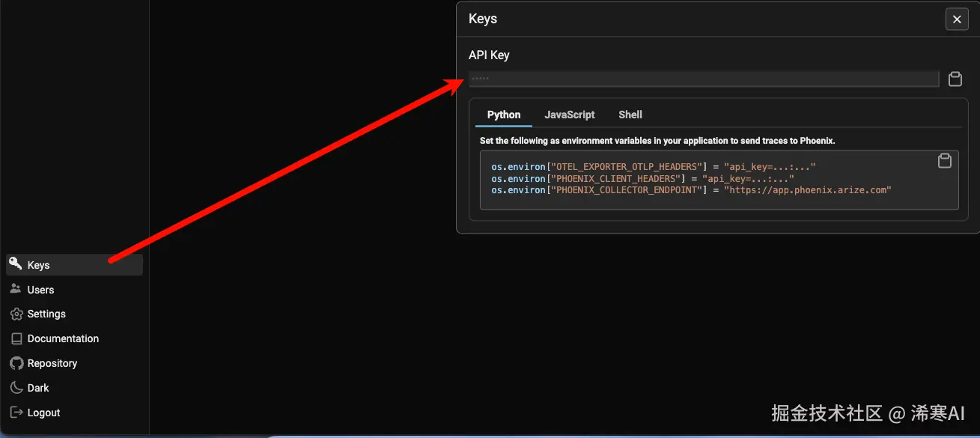This screenshot has height=438, width=980.
Task: Click inside the API Key field
Action: coord(704,79)
